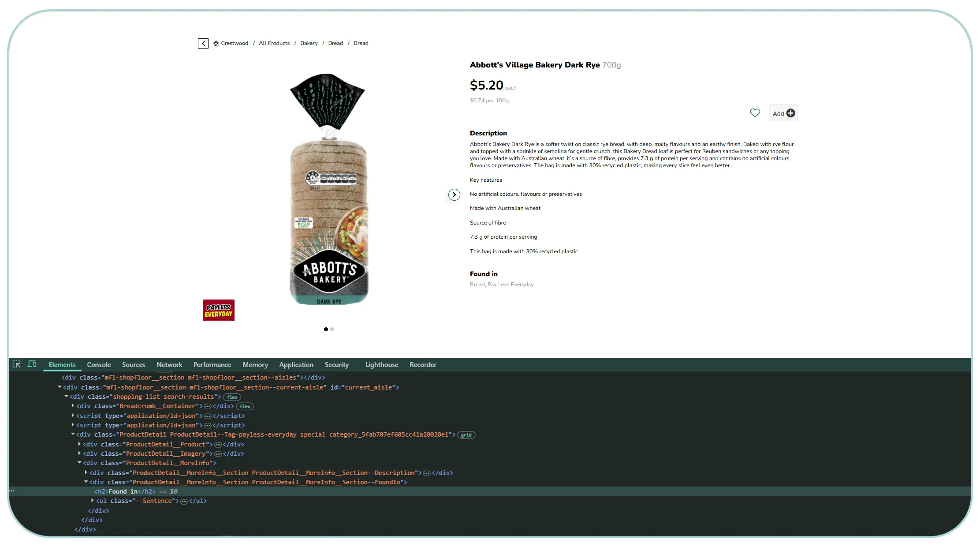Collapse the ProductDetail__MoreInfo div
Image resolution: width=980 pixels, height=547 pixels.
[79, 463]
